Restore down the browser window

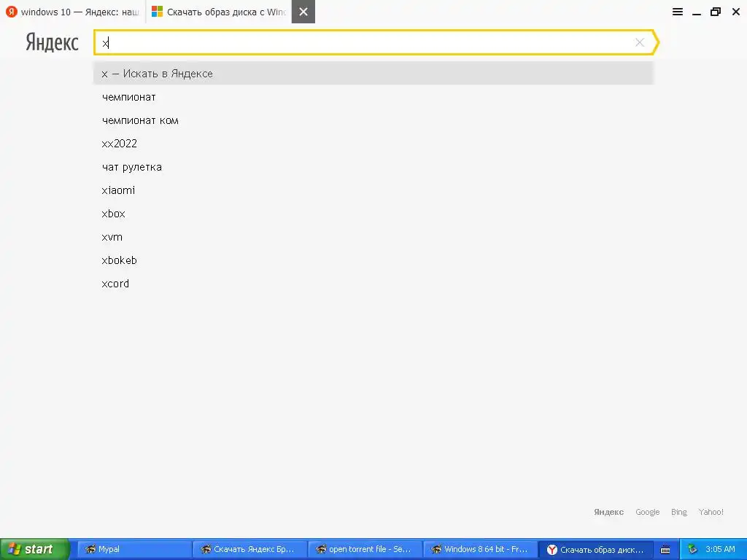tap(716, 12)
